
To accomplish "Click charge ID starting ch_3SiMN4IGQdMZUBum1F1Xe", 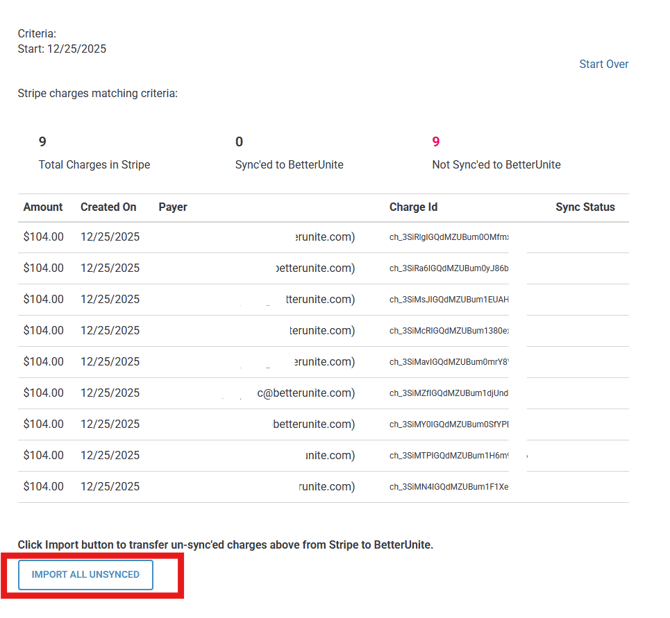I will pos(449,487).
